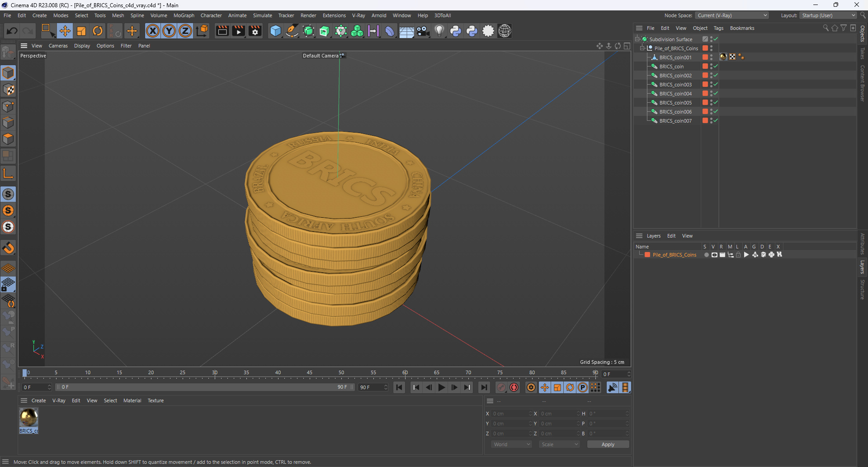868x467 pixels.
Task: Open World coordinate system dropdown
Action: coord(511,444)
